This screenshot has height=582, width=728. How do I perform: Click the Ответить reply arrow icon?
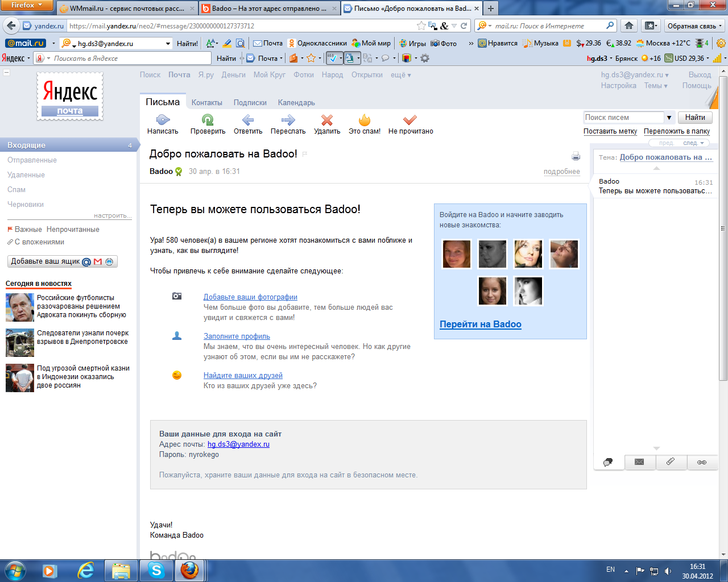tap(248, 119)
